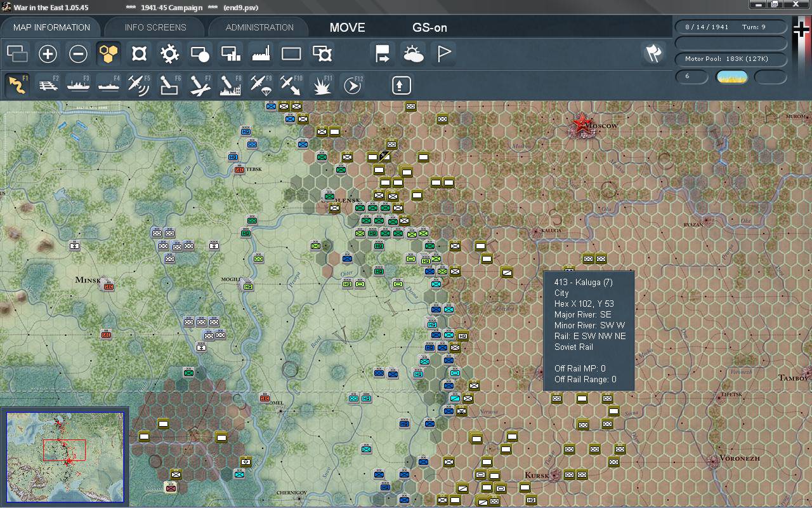Click the red SEC counter near Gomel

(x=265, y=398)
